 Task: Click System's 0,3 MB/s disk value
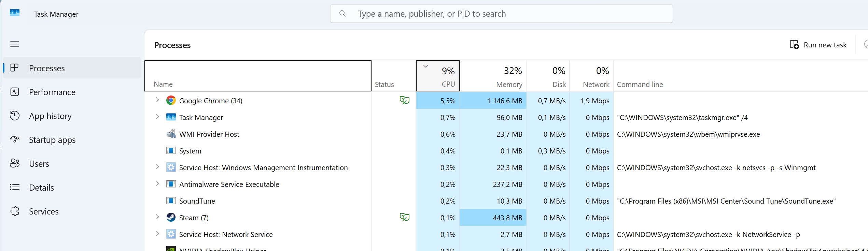[552, 151]
